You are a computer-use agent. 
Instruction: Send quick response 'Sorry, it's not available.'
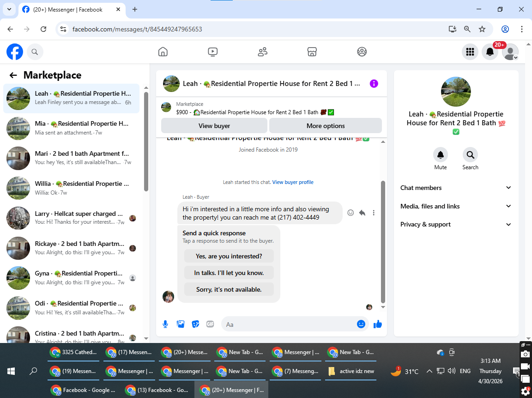pos(229,289)
